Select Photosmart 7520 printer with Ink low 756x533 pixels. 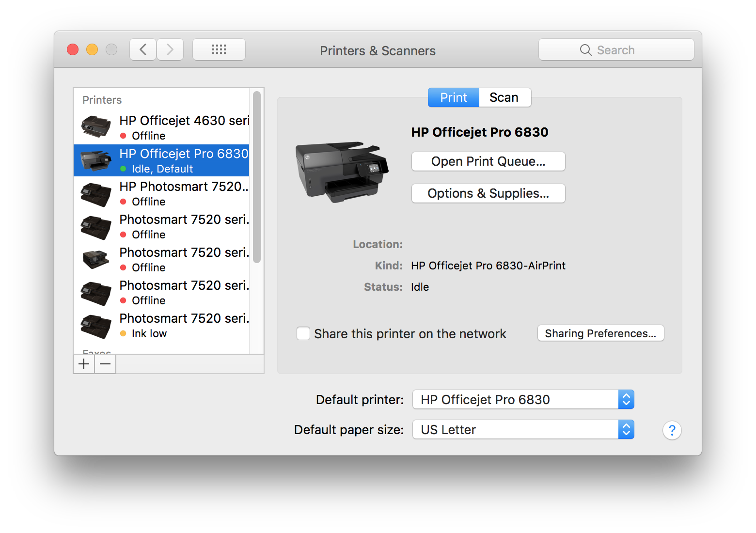[x=161, y=325]
